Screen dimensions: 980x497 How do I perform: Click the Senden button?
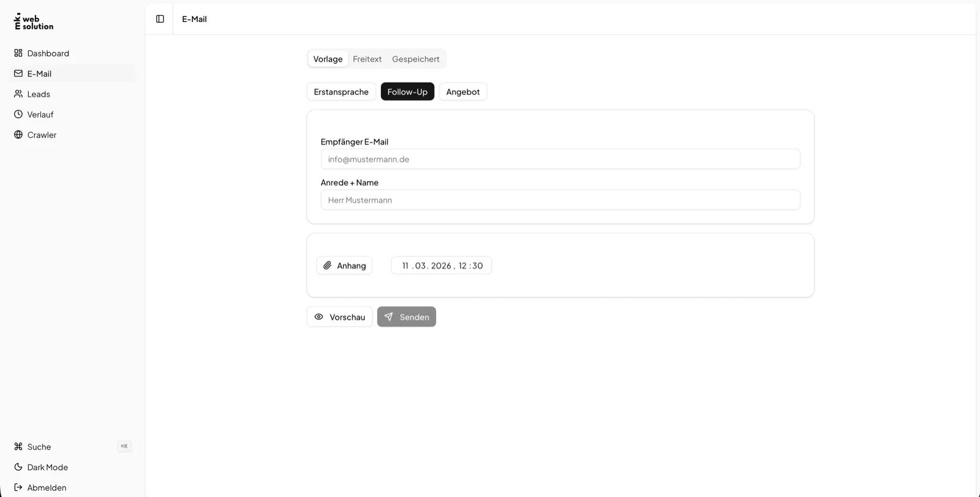pyautogui.click(x=407, y=317)
